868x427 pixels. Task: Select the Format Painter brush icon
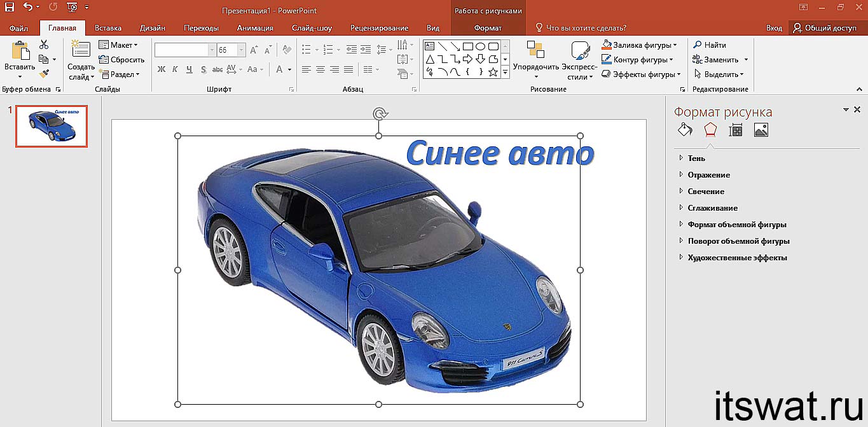(x=44, y=74)
